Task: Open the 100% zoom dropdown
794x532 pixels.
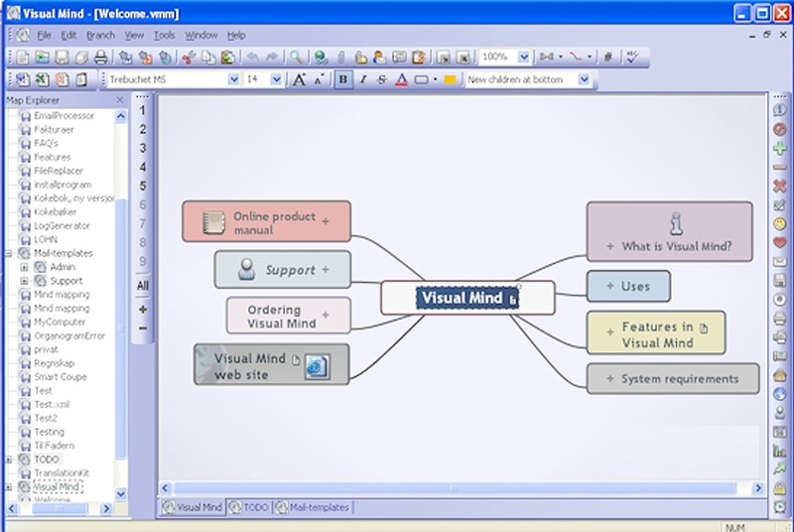Action: pyautogui.click(x=524, y=58)
